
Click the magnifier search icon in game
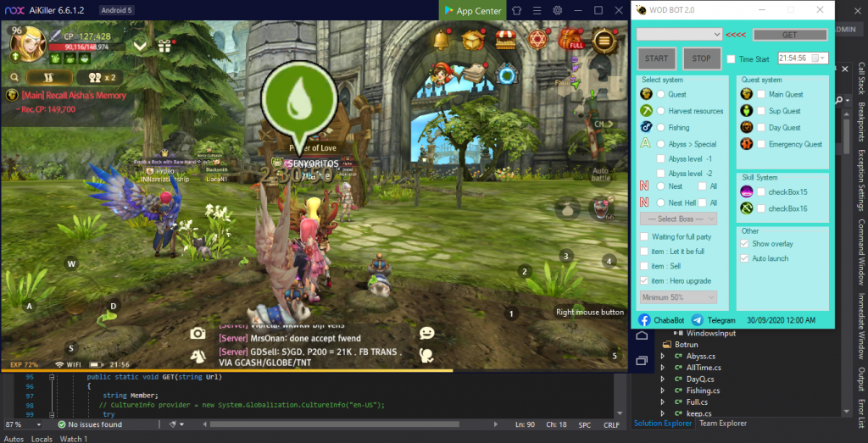coord(14,77)
